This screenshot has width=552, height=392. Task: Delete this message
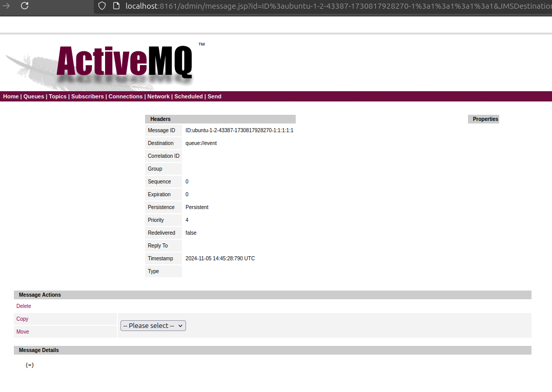[24, 306]
